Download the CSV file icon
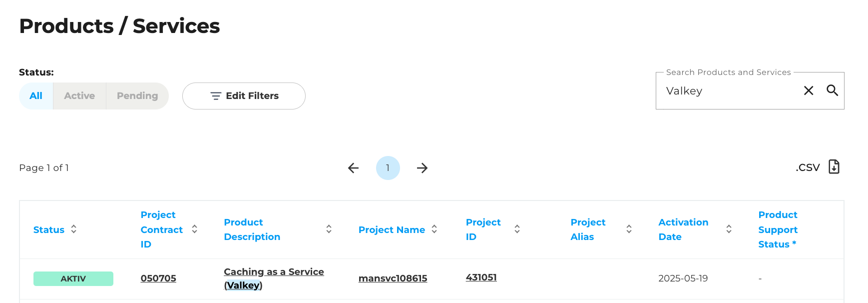The image size is (868, 303). click(834, 167)
